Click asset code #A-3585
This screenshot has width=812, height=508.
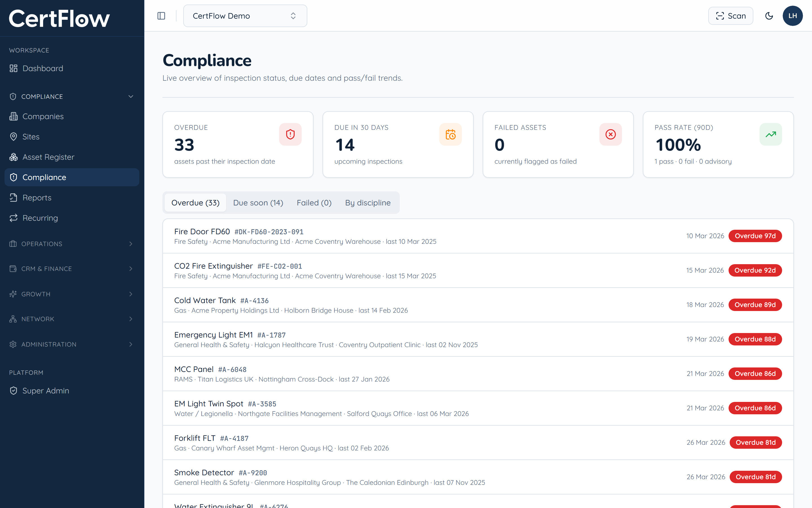[262, 404]
